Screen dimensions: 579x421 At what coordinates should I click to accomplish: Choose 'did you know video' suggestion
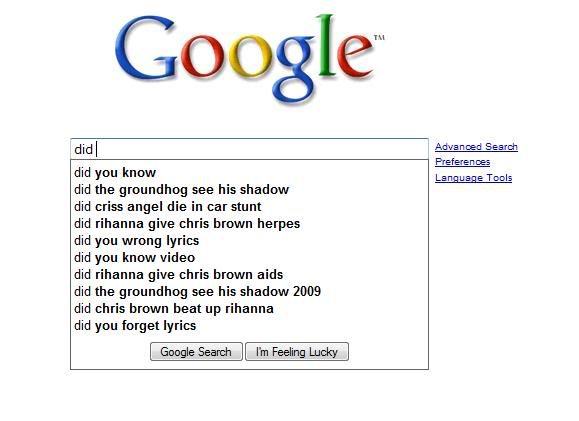click(x=249, y=257)
